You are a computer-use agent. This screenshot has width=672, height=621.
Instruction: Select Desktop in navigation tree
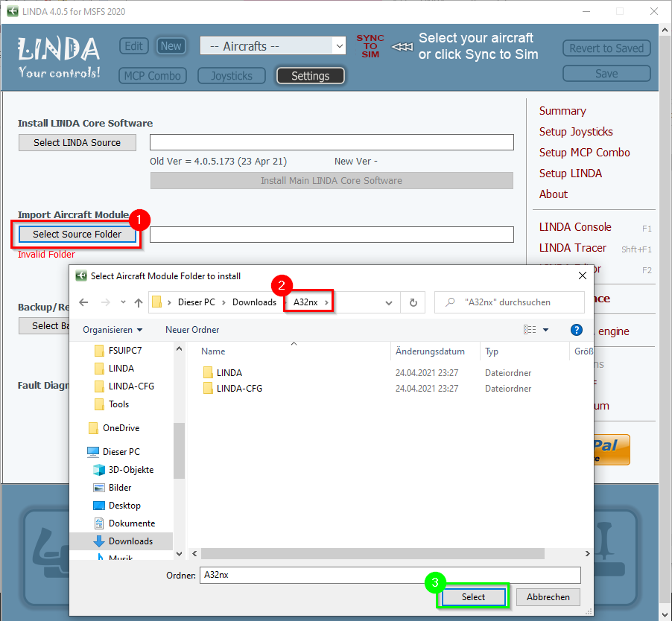point(124,506)
